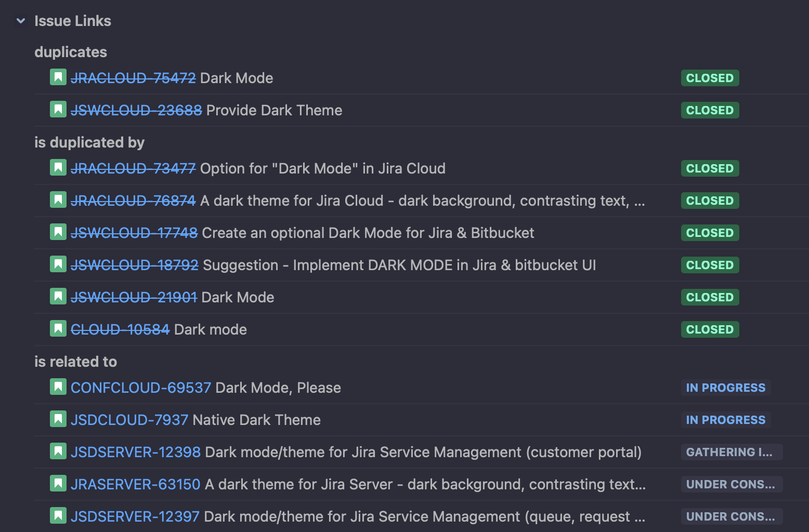
Task: Click CLOSED status of JRACLOUD-76874
Action: click(710, 201)
